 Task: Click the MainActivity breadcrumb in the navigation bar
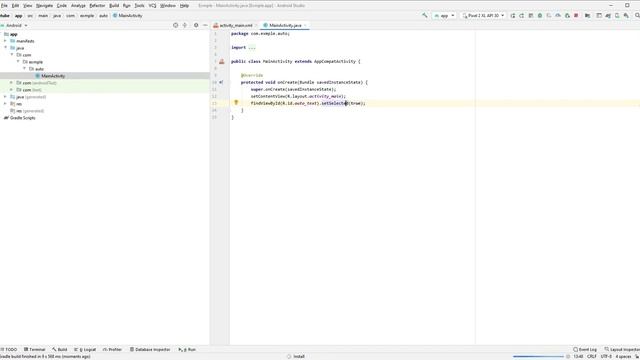click(128, 16)
